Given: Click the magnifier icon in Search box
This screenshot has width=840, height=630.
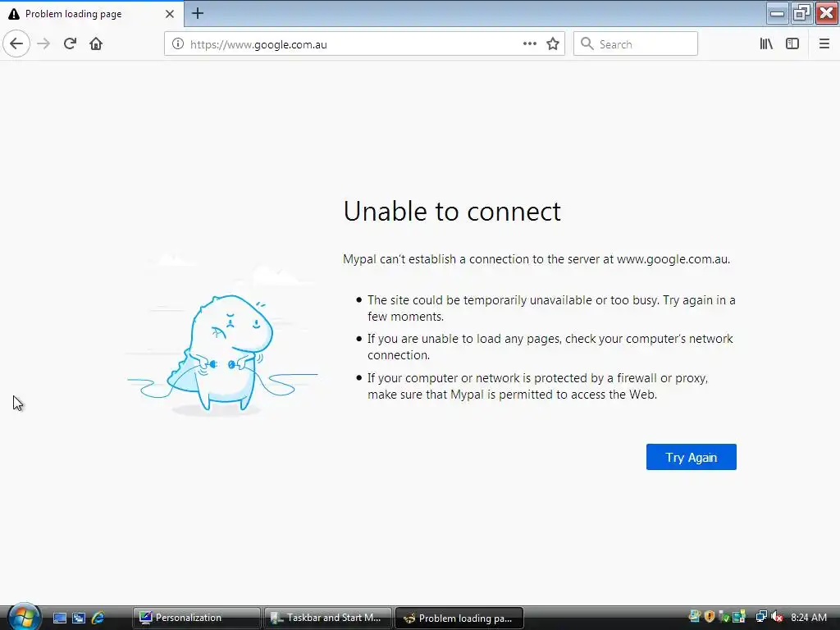Looking at the screenshot, I should tap(587, 44).
